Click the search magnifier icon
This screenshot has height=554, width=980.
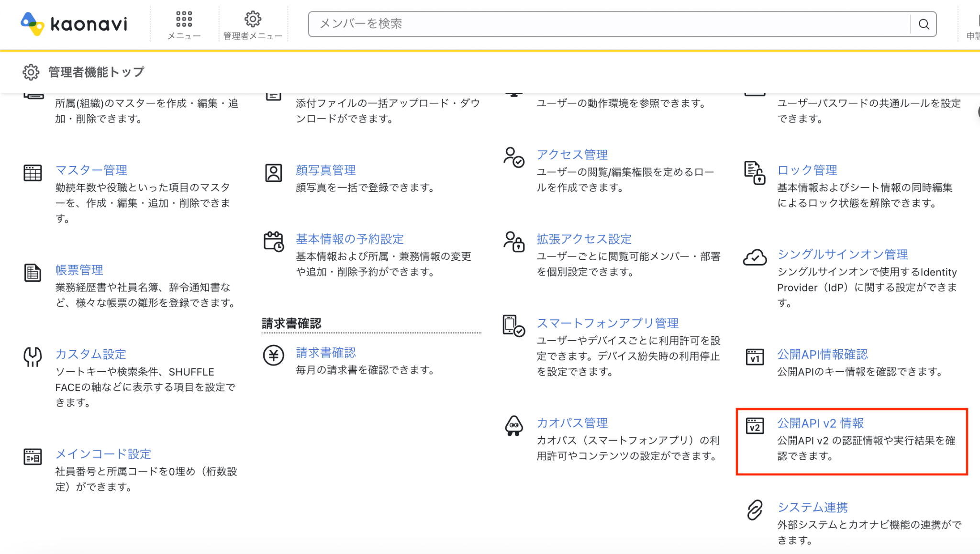coord(924,24)
